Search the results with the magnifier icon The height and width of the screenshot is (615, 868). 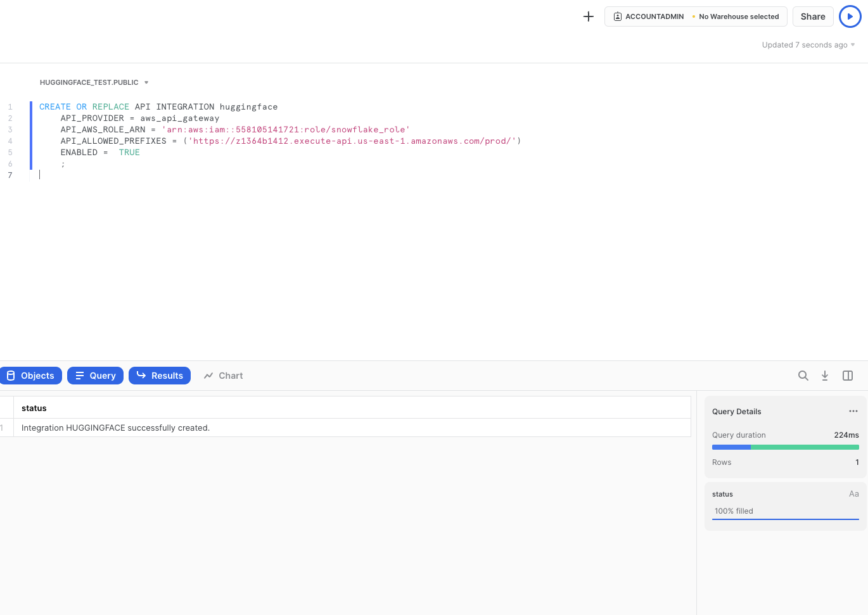[x=803, y=376]
